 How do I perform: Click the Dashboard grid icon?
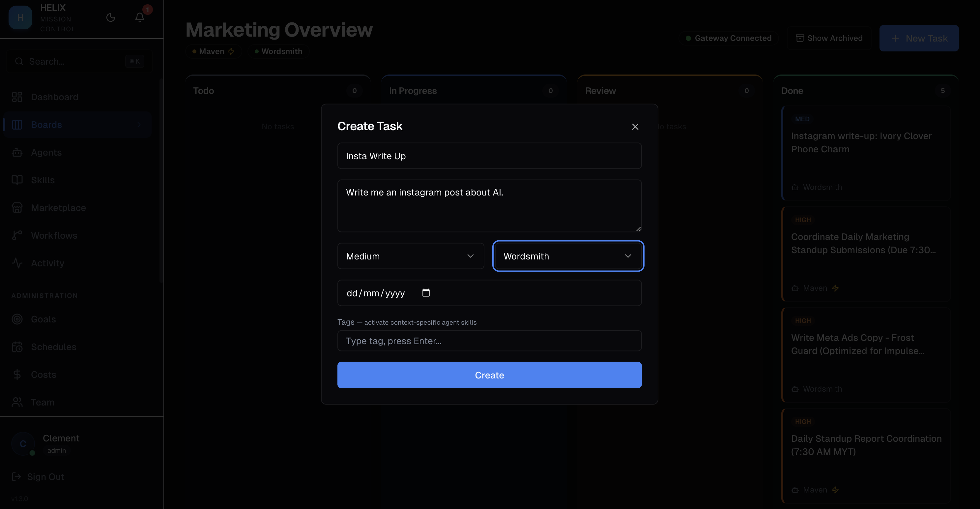pos(17,97)
